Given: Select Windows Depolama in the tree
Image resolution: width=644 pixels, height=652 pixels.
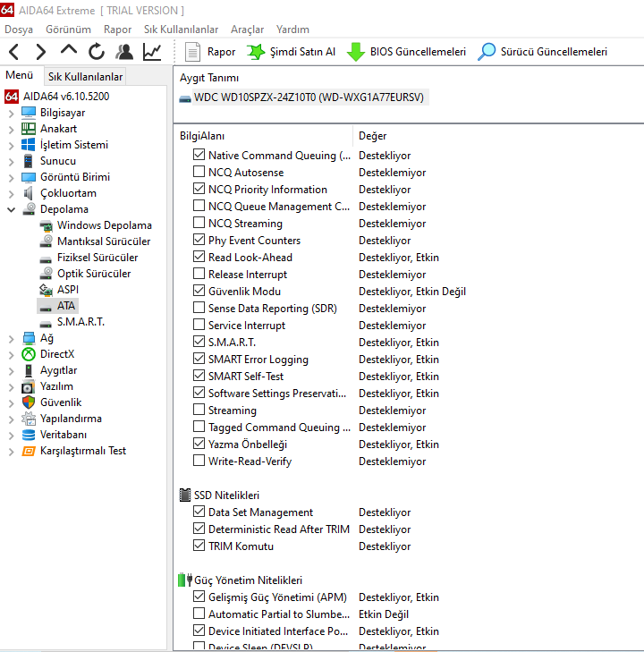Looking at the screenshot, I should click(105, 225).
